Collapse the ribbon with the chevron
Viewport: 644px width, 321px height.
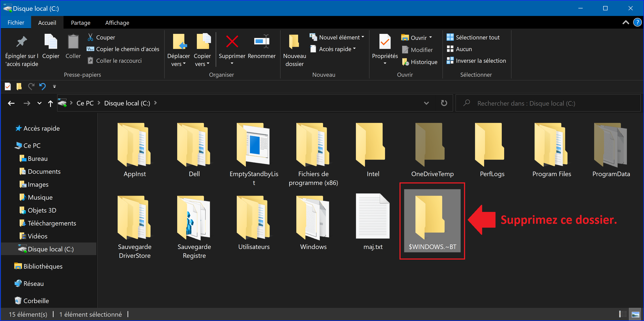[625, 22]
